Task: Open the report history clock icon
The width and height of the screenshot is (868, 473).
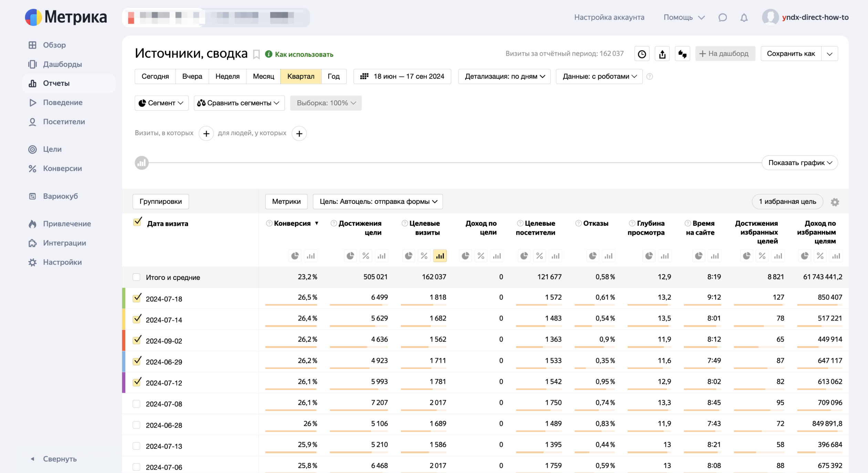Action: 642,54
